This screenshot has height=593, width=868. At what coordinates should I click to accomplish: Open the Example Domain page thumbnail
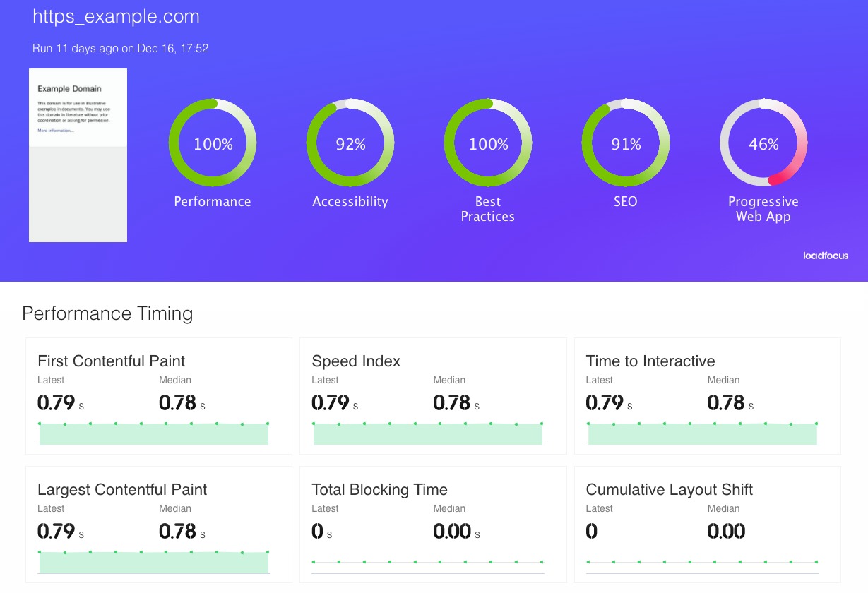(x=78, y=155)
